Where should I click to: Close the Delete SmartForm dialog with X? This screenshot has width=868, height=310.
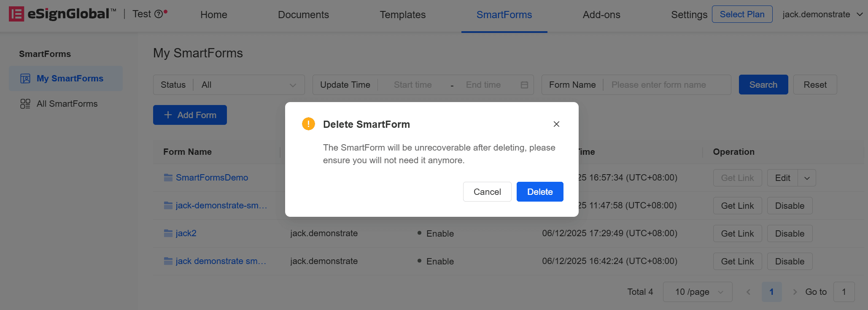pos(556,124)
